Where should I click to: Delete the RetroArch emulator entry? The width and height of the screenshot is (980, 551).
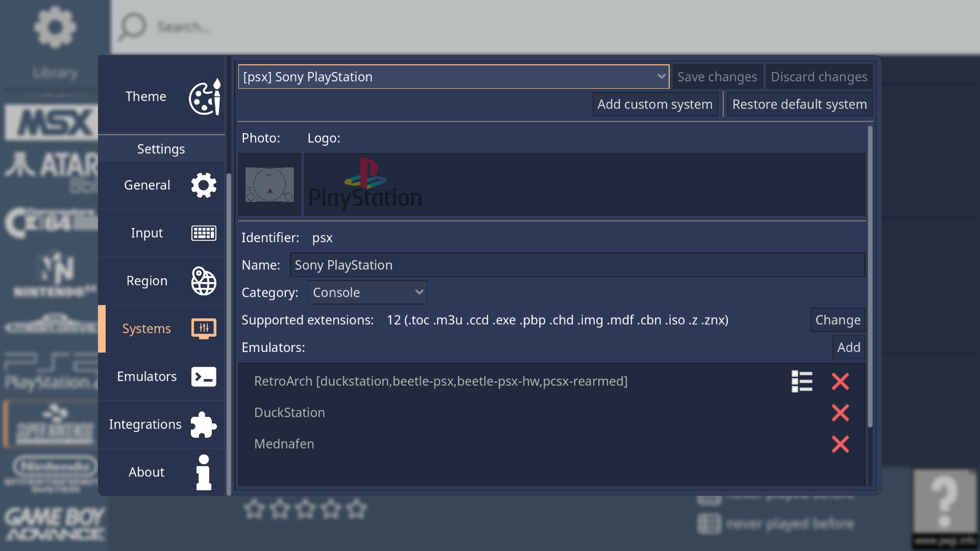(840, 382)
